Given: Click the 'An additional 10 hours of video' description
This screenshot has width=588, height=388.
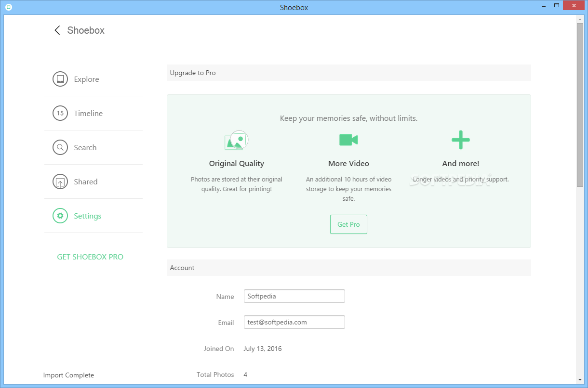Looking at the screenshot, I should 348,189.
